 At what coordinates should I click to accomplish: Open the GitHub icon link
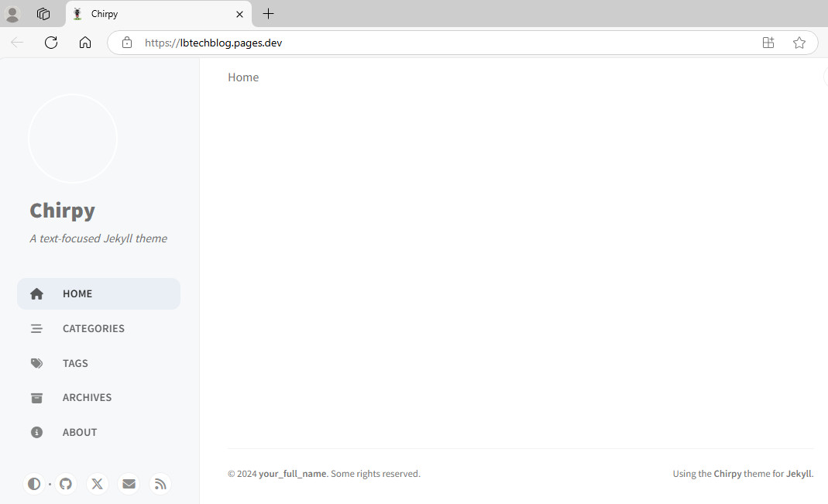[x=66, y=484]
